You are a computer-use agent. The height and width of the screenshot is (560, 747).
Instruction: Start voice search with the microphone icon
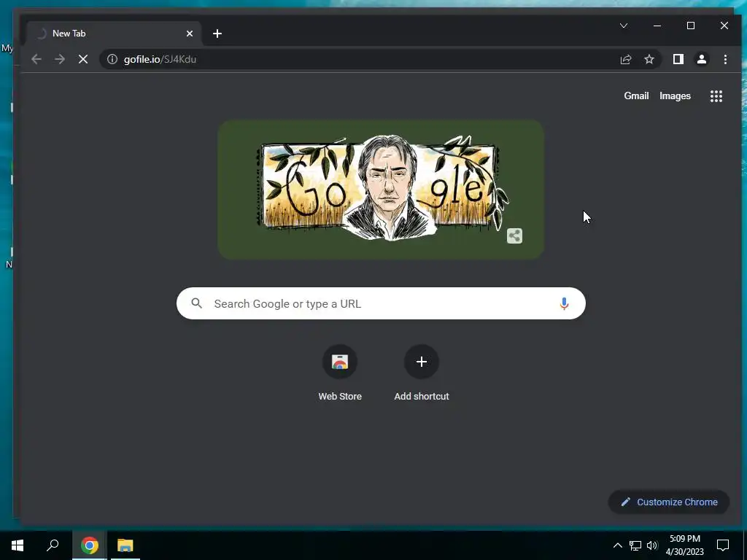[564, 304]
